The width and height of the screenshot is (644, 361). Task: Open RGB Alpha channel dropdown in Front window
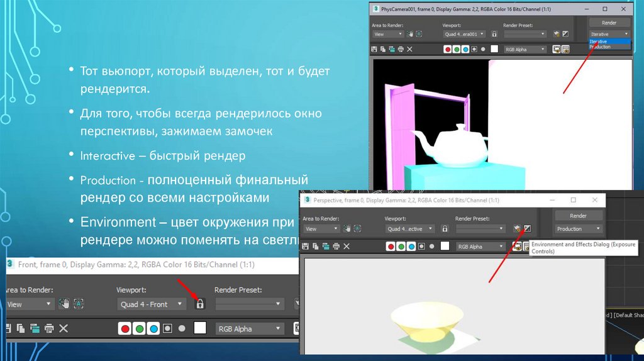249,328
